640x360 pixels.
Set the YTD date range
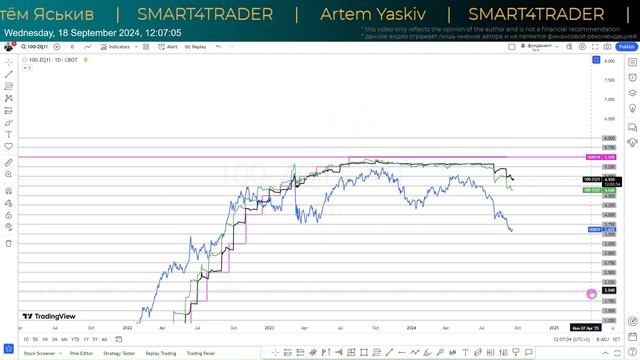(x=75, y=339)
